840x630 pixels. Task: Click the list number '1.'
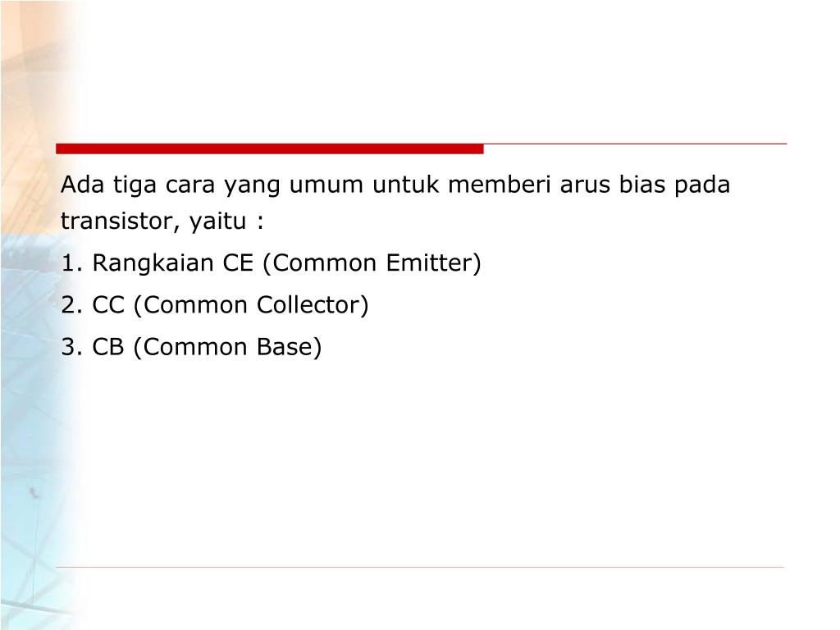click(72, 263)
